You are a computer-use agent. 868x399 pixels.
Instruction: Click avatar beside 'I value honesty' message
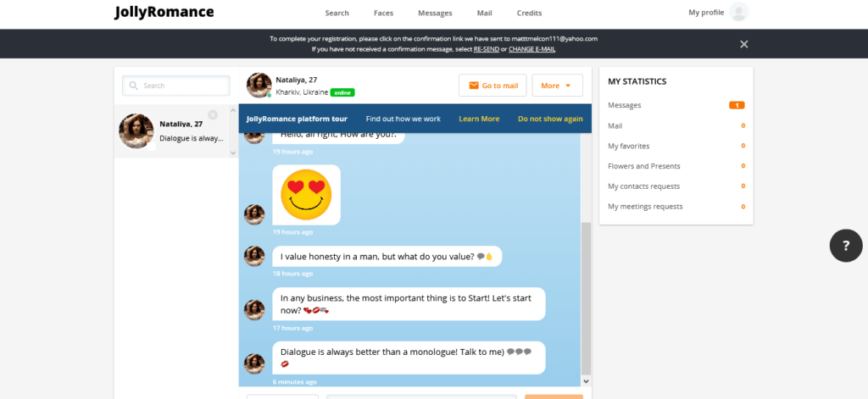254,256
